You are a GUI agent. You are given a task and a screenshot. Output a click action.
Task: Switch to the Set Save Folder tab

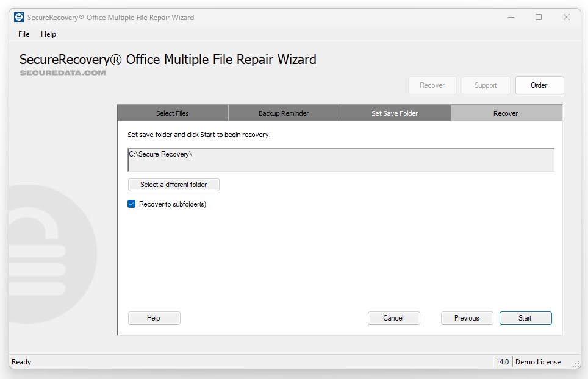click(395, 113)
